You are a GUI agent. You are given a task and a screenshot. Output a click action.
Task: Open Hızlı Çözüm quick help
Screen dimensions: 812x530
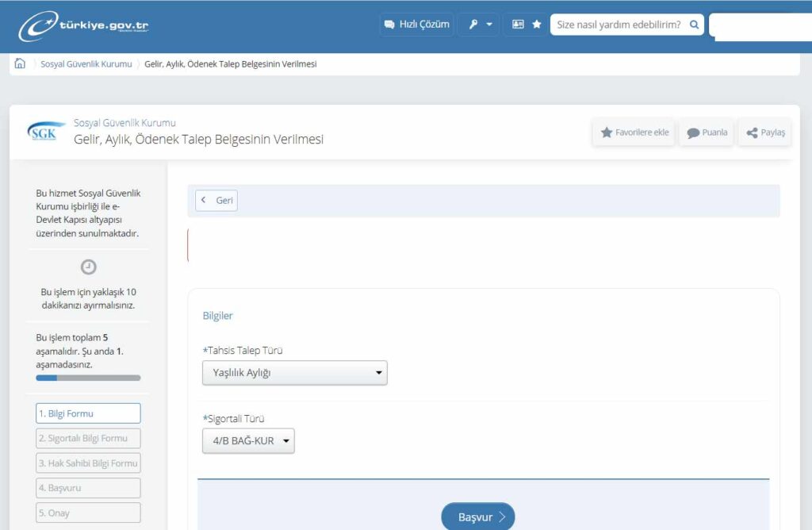click(x=417, y=25)
